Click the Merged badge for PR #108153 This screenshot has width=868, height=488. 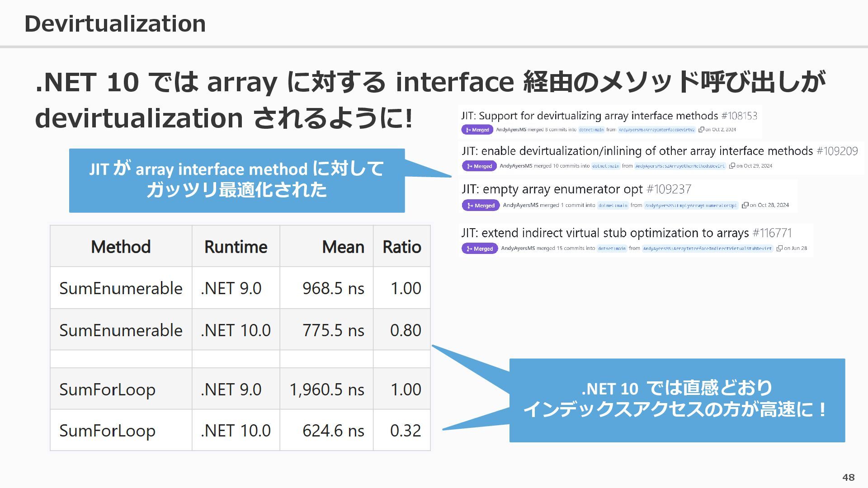coord(477,130)
